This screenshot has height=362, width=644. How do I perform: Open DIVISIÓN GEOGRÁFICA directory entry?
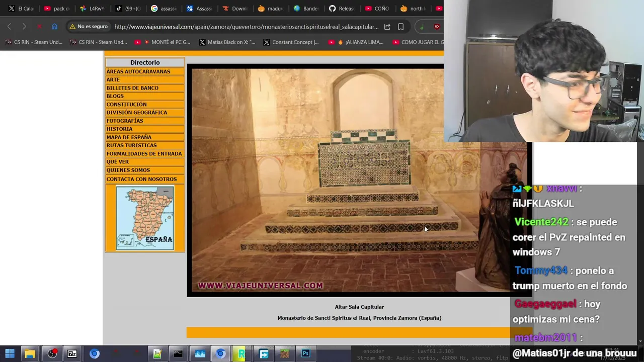144,113
